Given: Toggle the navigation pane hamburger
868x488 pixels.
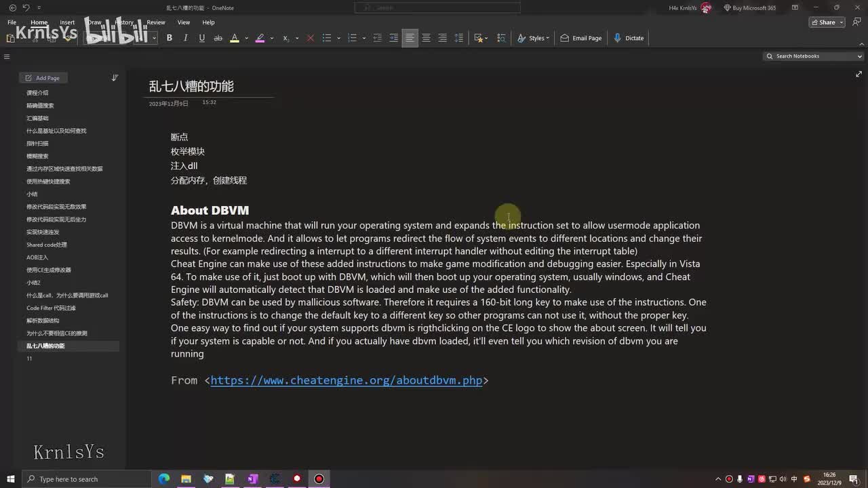Looking at the screenshot, I should (x=7, y=57).
